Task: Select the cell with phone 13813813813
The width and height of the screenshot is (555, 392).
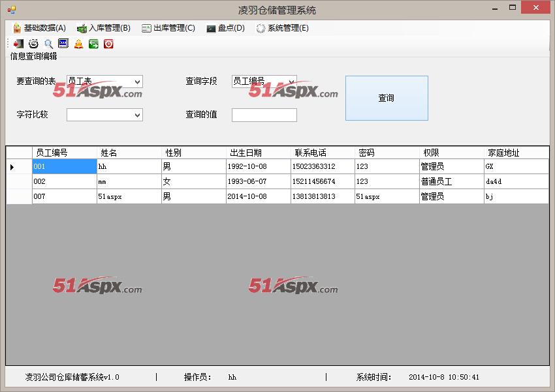Action: pos(323,196)
